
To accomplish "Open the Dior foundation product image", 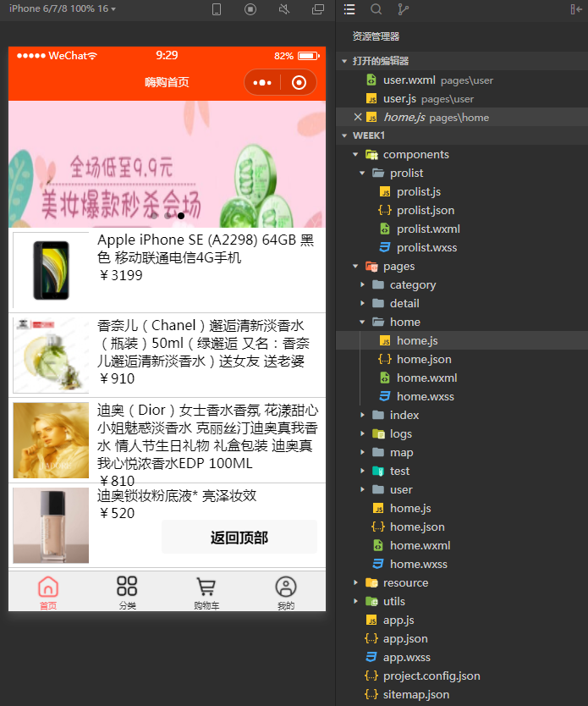I will click(51, 526).
